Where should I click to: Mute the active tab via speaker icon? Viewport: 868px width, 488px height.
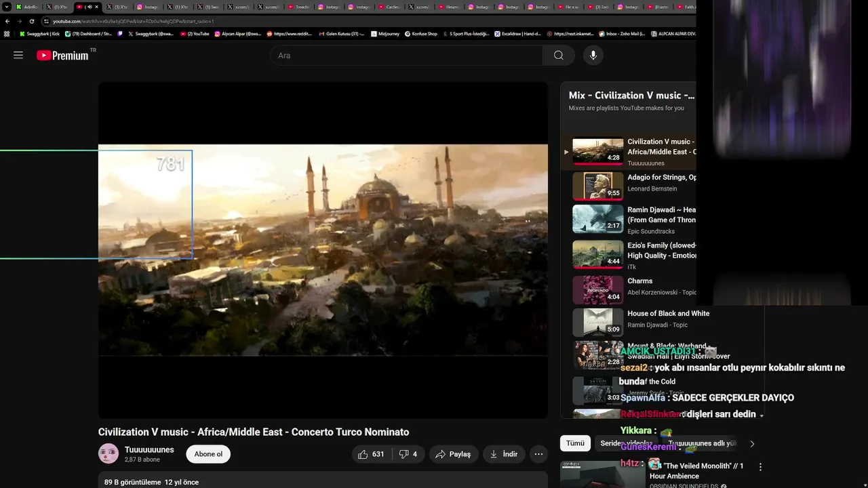pyautogui.click(x=88, y=7)
